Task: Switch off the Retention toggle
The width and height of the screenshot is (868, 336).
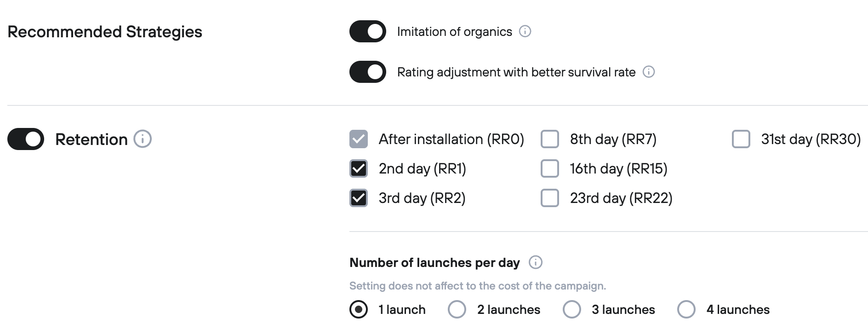Action: (x=26, y=139)
